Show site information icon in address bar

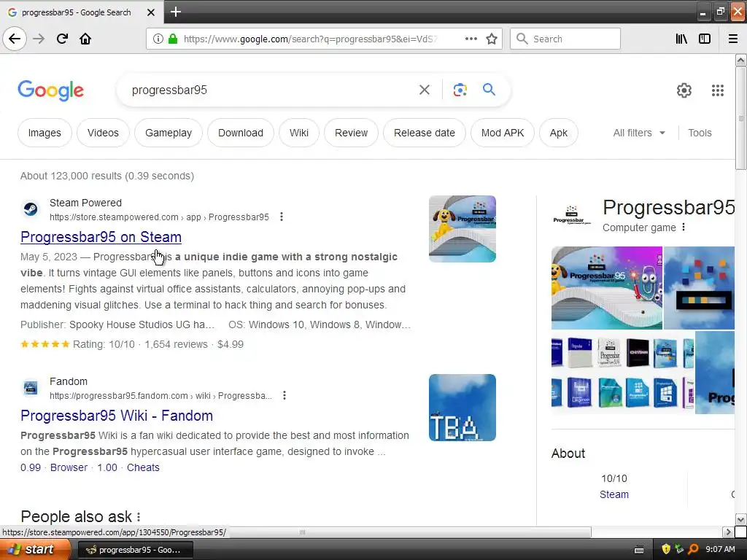(158, 39)
